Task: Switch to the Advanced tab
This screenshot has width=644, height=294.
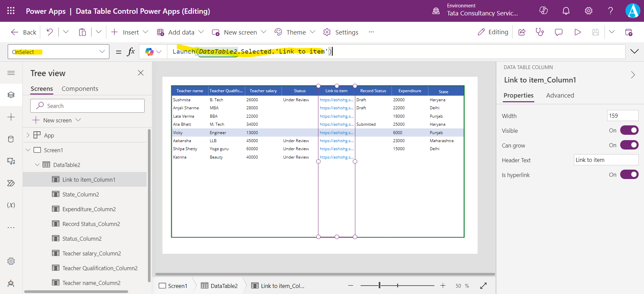Action: [560, 96]
